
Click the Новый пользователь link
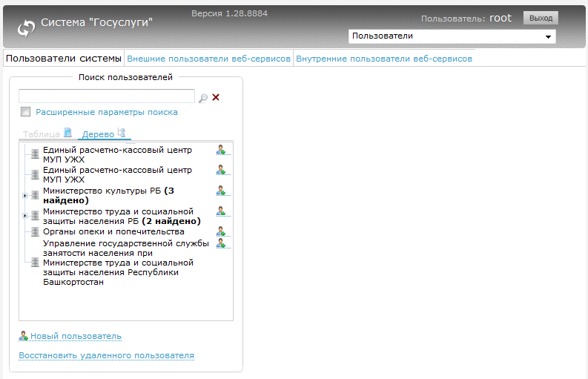click(76, 336)
